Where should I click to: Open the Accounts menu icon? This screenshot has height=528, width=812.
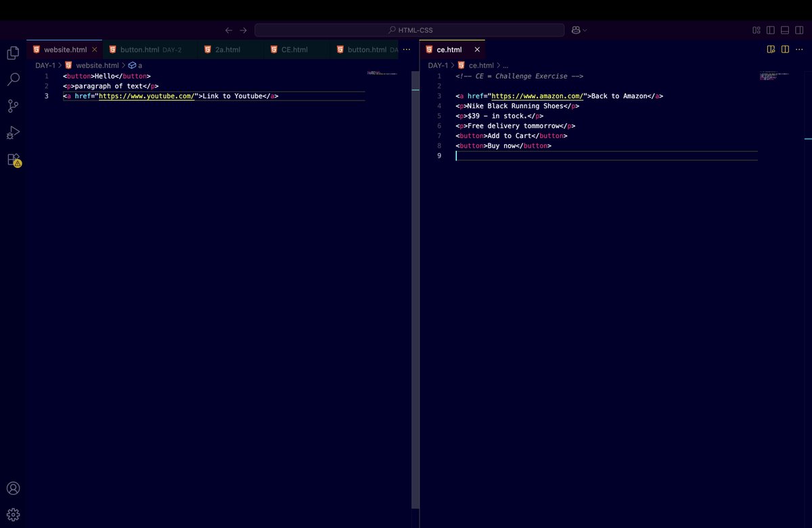(x=13, y=488)
